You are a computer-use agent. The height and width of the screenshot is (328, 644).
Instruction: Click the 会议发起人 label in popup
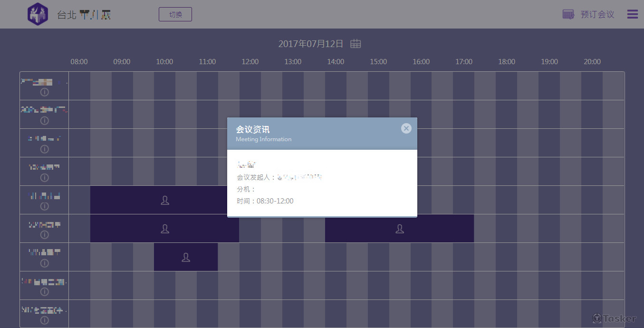coord(256,177)
